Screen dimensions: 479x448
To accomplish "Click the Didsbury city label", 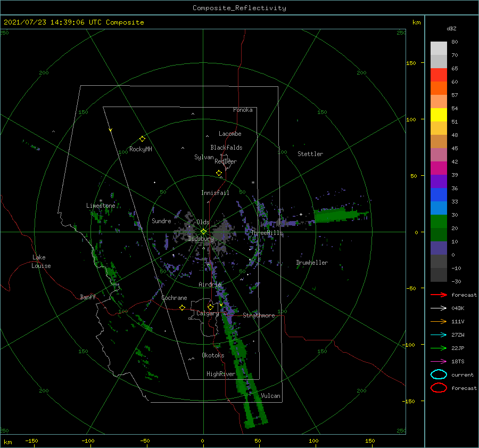I will click(x=201, y=239).
